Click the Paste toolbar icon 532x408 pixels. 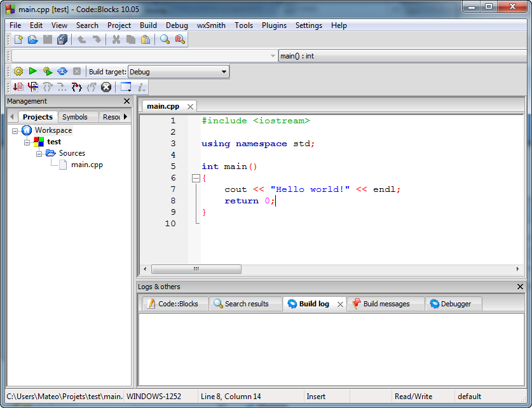145,39
